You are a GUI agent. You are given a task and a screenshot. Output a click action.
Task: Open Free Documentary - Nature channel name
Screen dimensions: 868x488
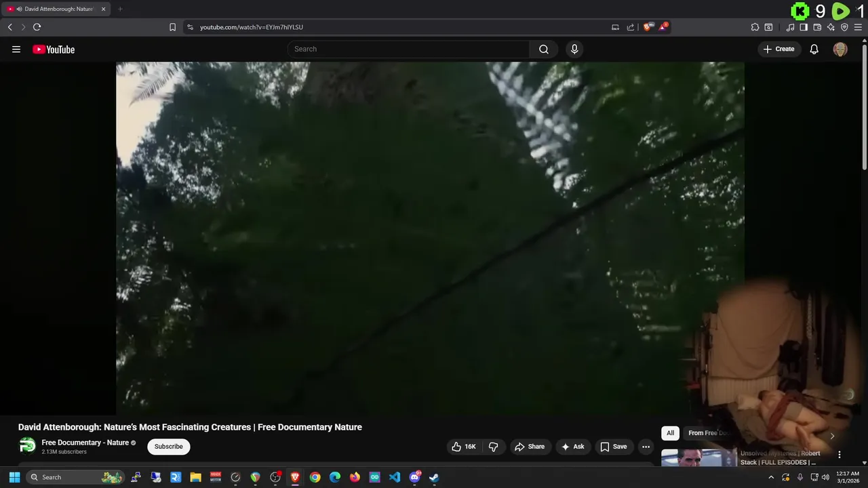85,443
